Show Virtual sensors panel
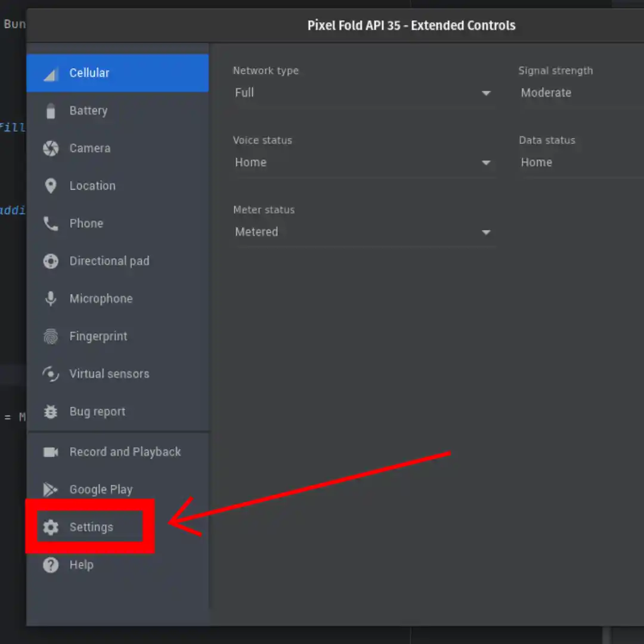Screen dimensions: 644x644 [118, 374]
